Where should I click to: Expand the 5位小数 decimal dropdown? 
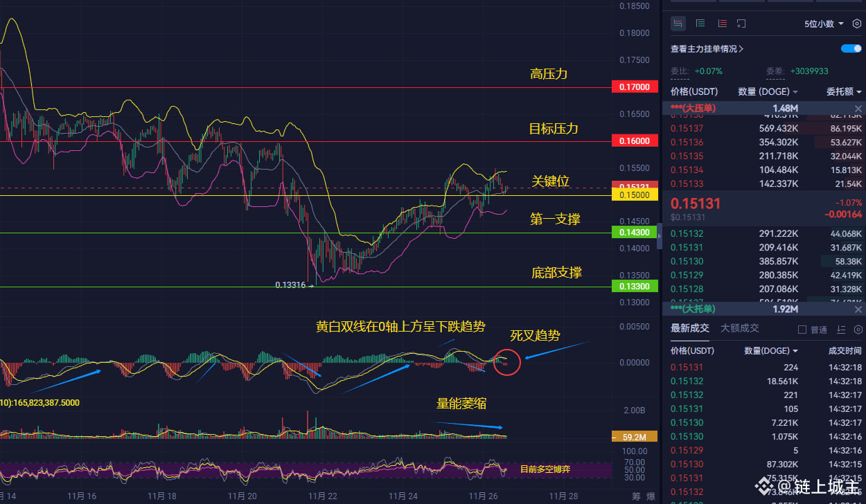[824, 24]
